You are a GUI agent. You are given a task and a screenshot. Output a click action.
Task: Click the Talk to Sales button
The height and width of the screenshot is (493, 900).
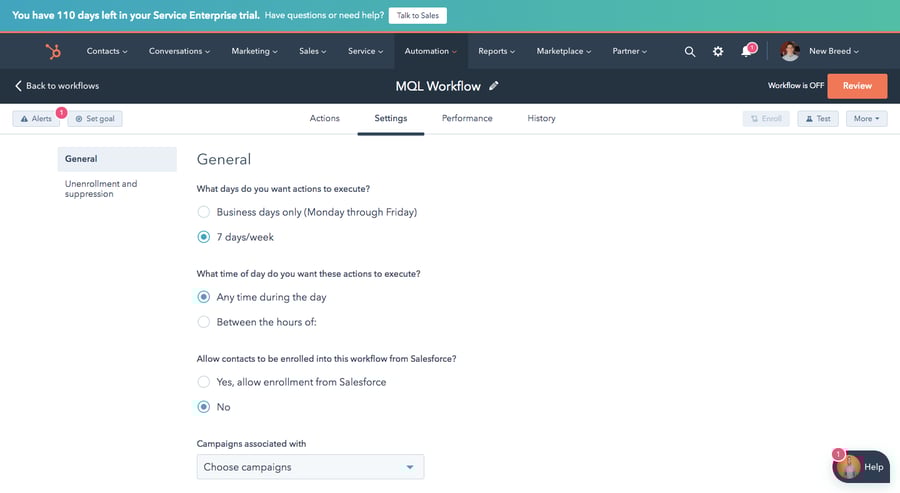tap(417, 15)
